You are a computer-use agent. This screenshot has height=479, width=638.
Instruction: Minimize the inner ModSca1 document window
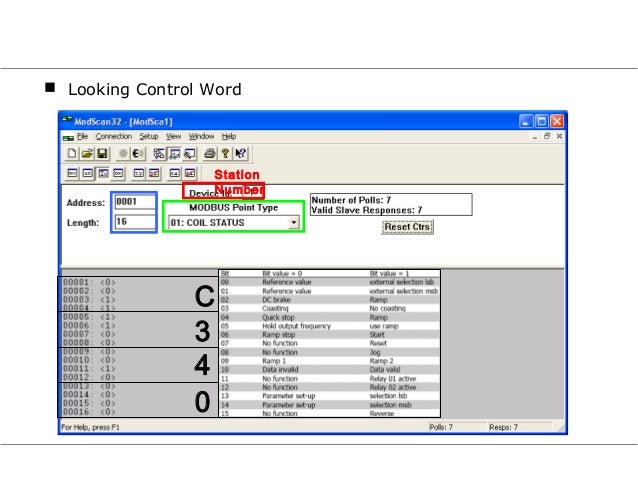[535, 137]
